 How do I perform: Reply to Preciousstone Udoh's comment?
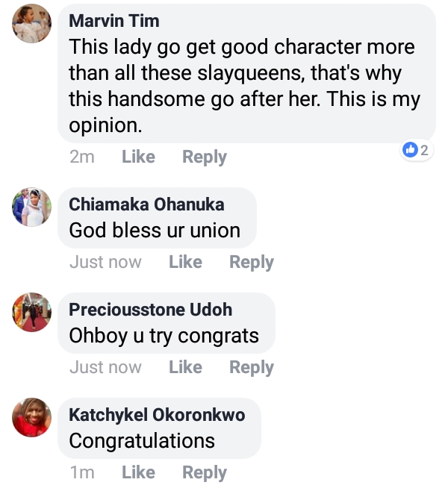(251, 367)
